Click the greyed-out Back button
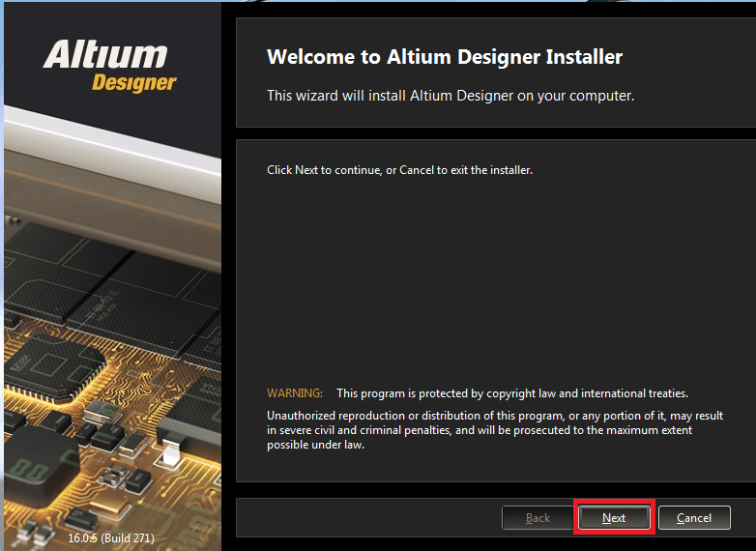 (x=538, y=518)
